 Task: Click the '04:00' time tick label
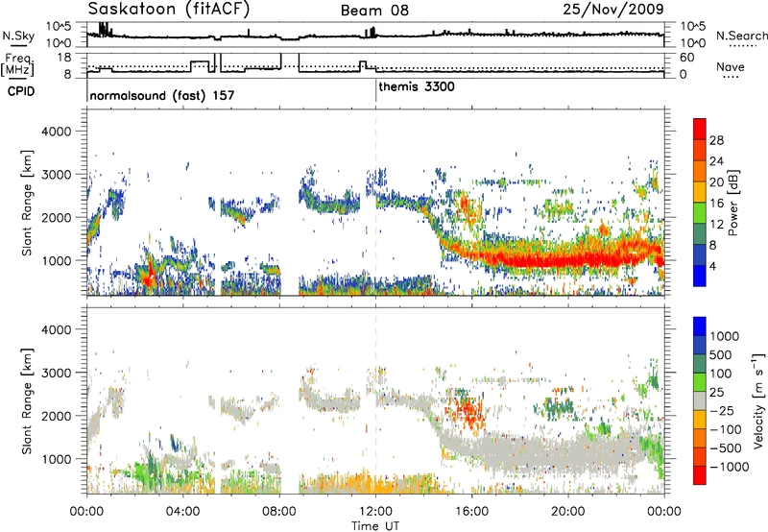183,512
